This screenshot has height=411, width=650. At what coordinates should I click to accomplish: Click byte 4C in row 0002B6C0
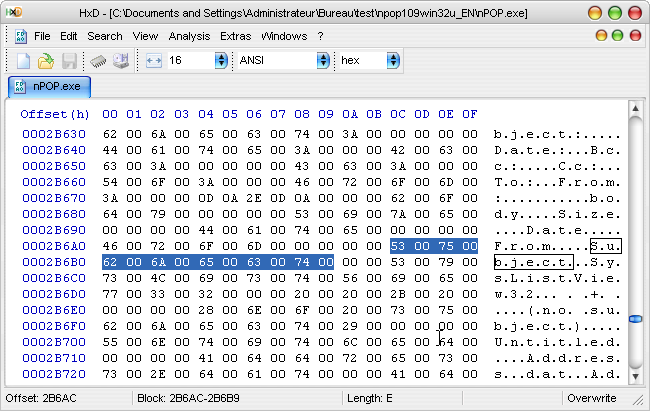point(158,278)
